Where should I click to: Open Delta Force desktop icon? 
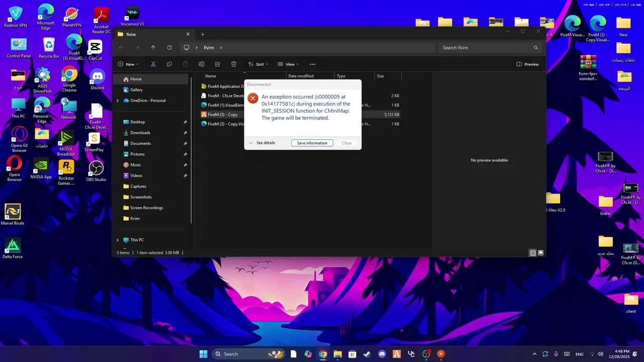tap(13, 248)
